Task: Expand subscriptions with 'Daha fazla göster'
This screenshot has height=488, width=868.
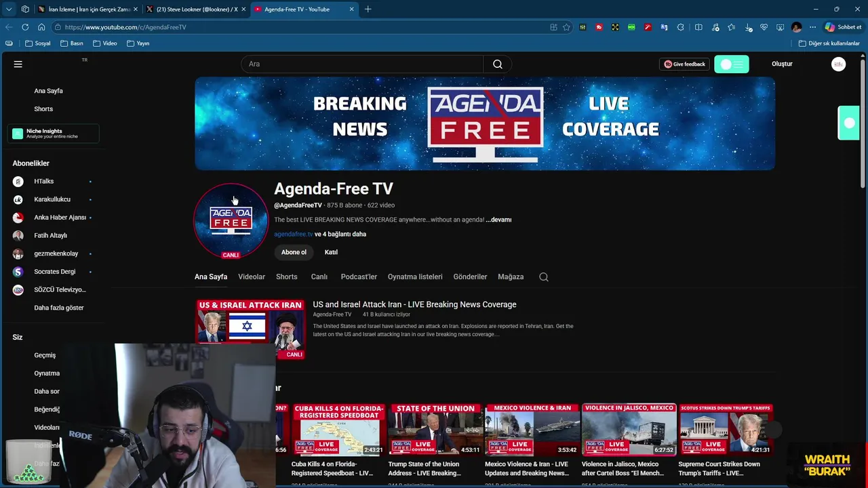Action: point(59,308)
